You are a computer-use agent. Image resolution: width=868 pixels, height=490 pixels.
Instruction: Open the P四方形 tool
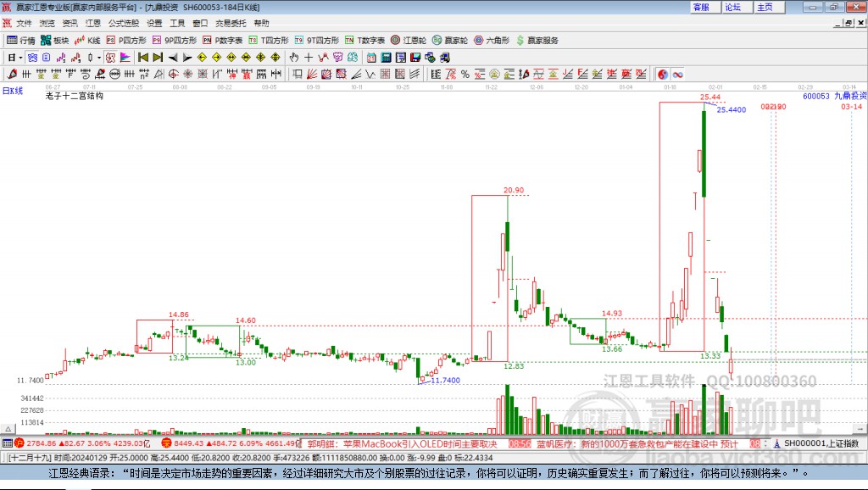pyautogui.click(x=126, y=41)
